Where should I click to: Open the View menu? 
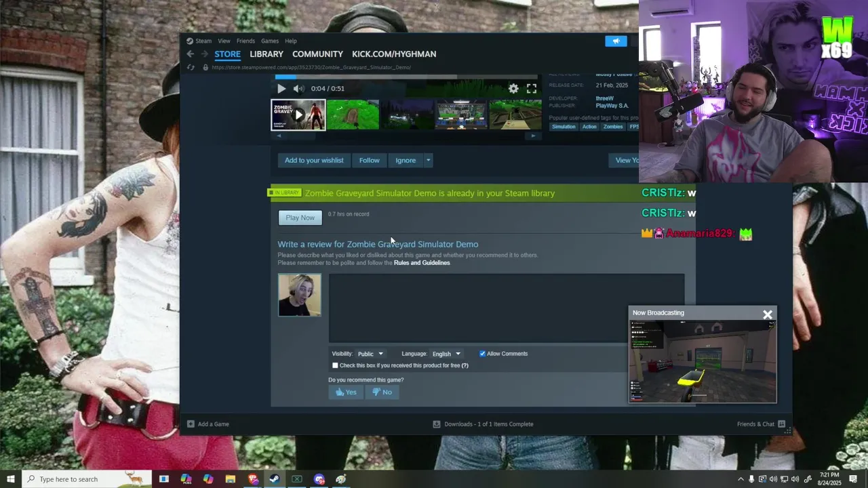click(224, 41)
